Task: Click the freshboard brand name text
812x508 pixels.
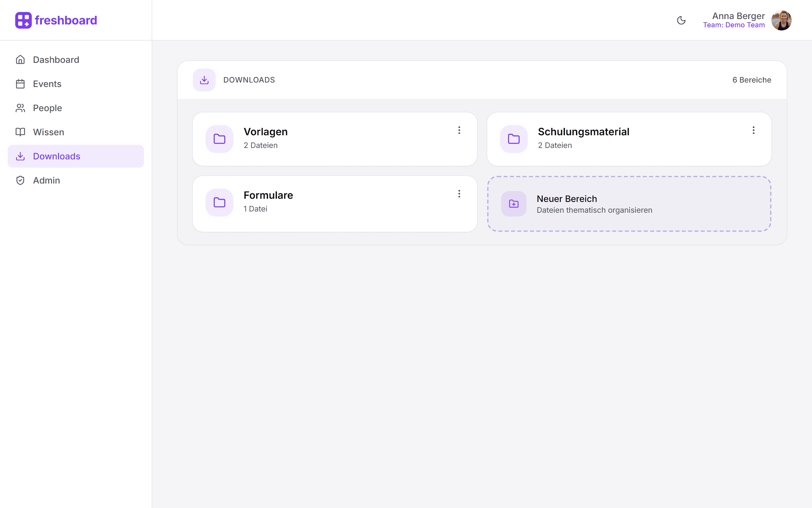Action: click(66, 20)
